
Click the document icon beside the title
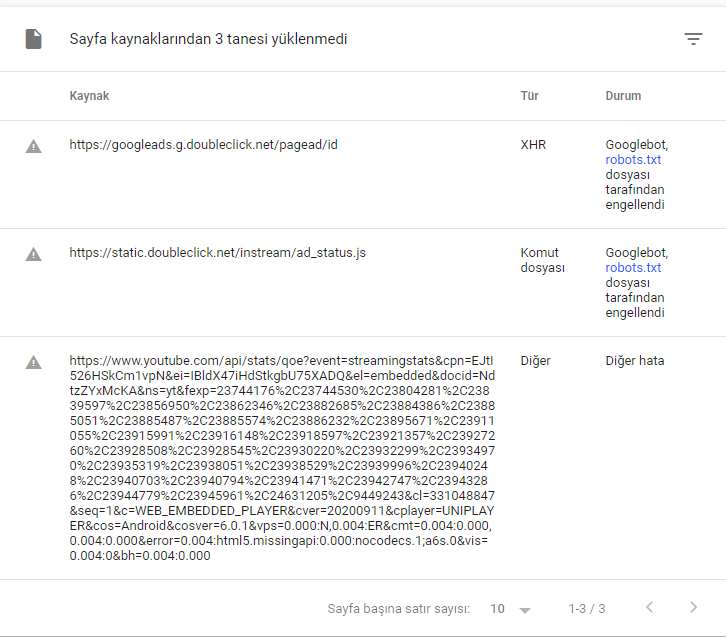tap(33, 39)
